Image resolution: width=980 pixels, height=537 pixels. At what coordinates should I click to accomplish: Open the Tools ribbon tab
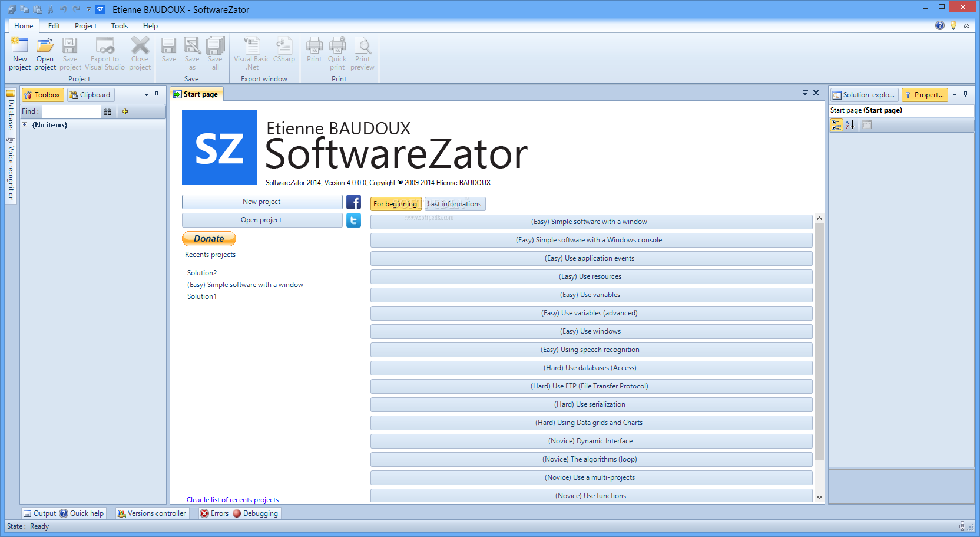coord(120,26)
